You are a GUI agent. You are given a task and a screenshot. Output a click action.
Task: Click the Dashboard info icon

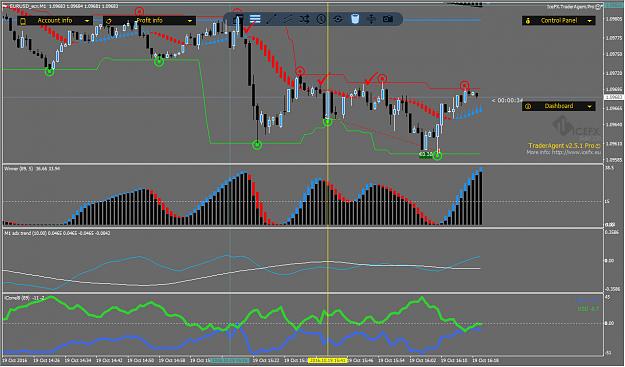(528, 106)
